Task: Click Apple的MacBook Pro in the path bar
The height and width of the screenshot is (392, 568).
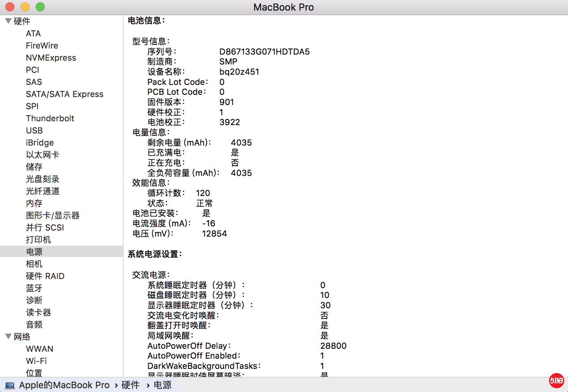Action: (64, 385)
